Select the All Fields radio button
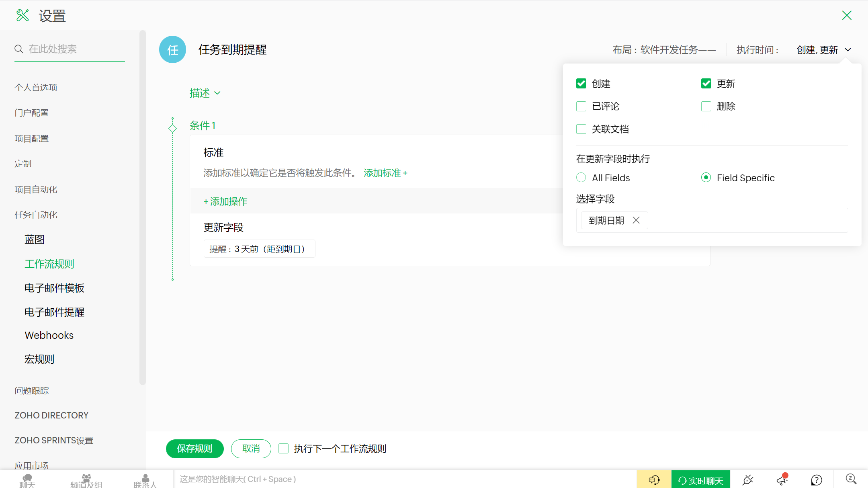This screenshot has height=488, width=868. [581, 178]
